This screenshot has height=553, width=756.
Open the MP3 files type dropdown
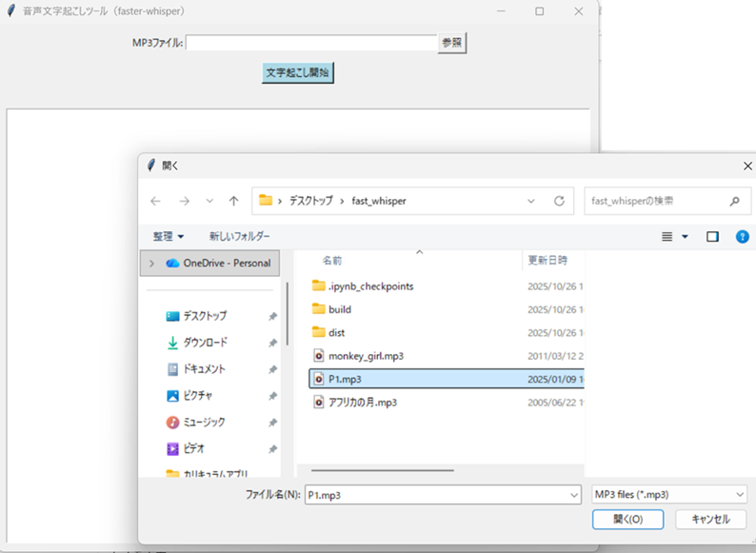click(668, 494)
